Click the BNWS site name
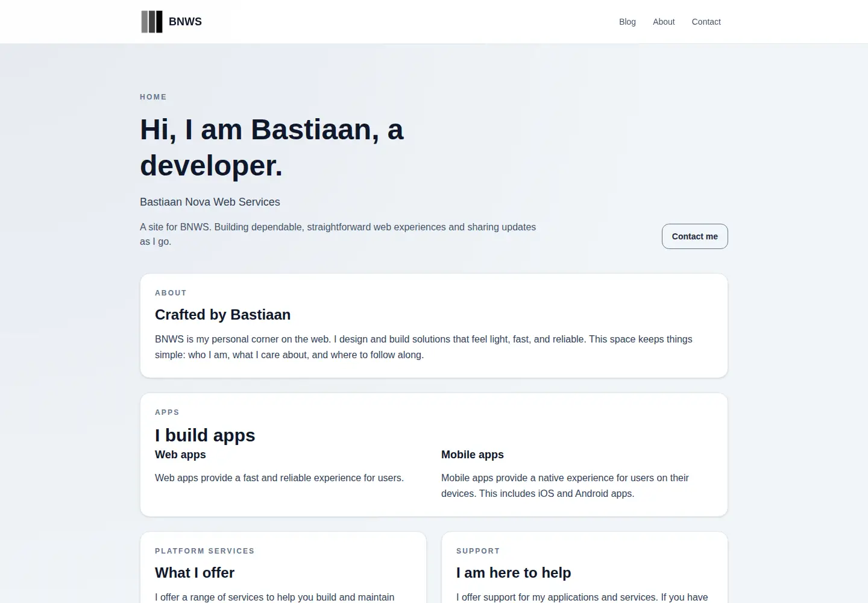868x603 pixels. 185,22
